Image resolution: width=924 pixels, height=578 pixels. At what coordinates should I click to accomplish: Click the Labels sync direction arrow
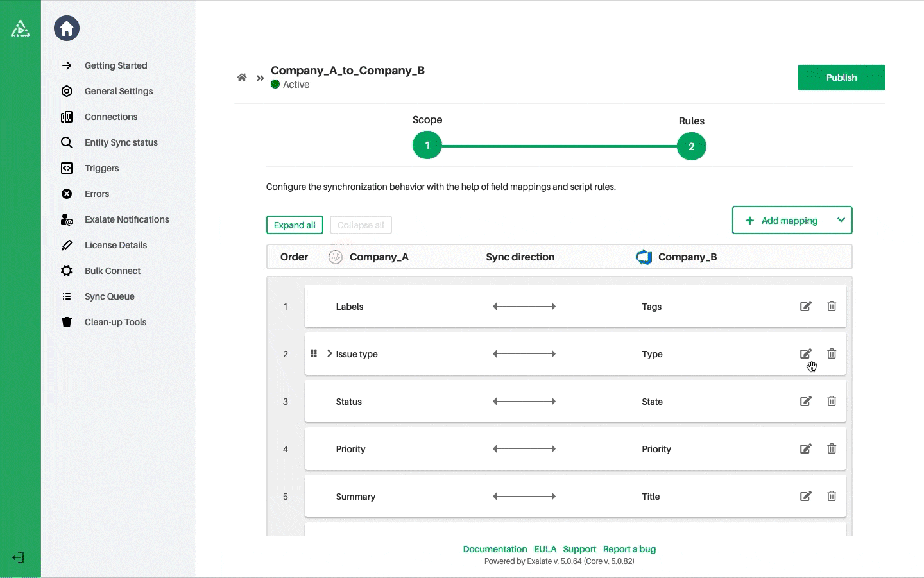pyautogui.click(x=524, y=306)
